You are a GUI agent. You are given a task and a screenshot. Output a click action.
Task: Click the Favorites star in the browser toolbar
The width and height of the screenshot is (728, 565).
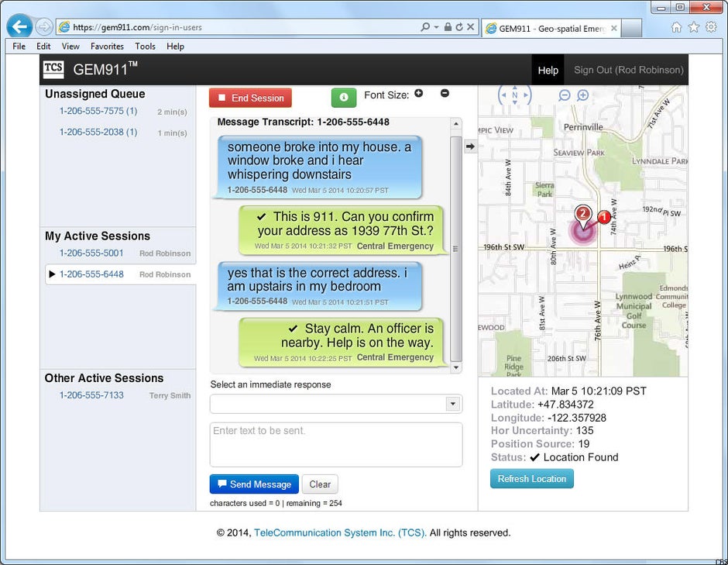[x=693, y=26]
